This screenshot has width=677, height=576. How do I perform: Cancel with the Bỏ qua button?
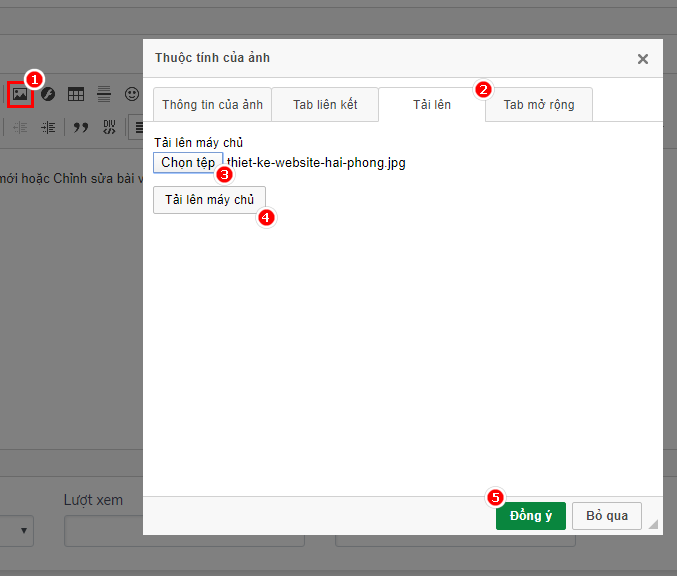[x=607, y=516]
